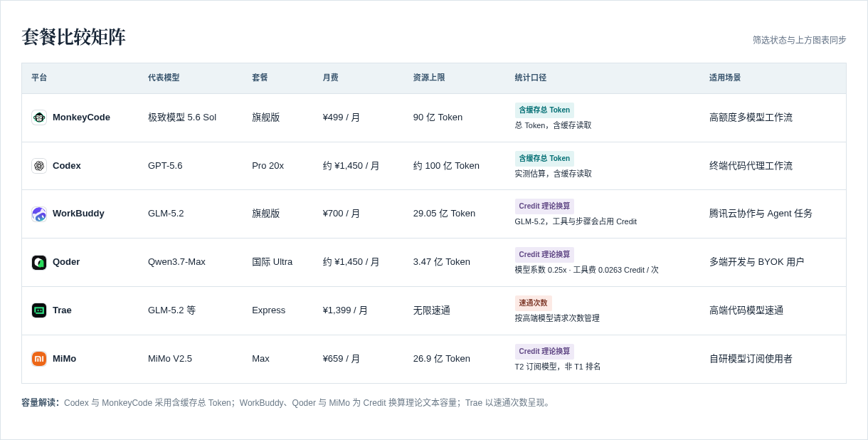Click the Qoder platform name
This screenshot has height=440, width=868.
click(66, 262)
